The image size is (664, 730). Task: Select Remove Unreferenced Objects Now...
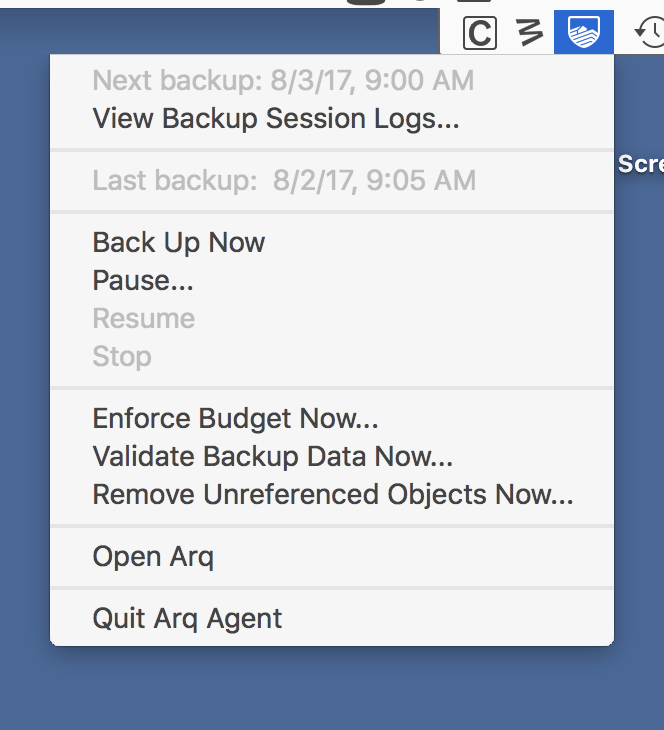(x=333, y=494)
